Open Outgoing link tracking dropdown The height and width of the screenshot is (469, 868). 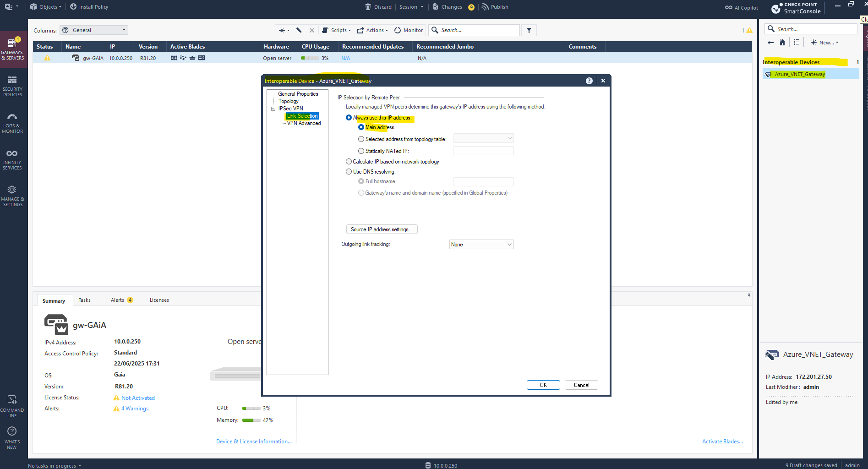pos(481,245)
